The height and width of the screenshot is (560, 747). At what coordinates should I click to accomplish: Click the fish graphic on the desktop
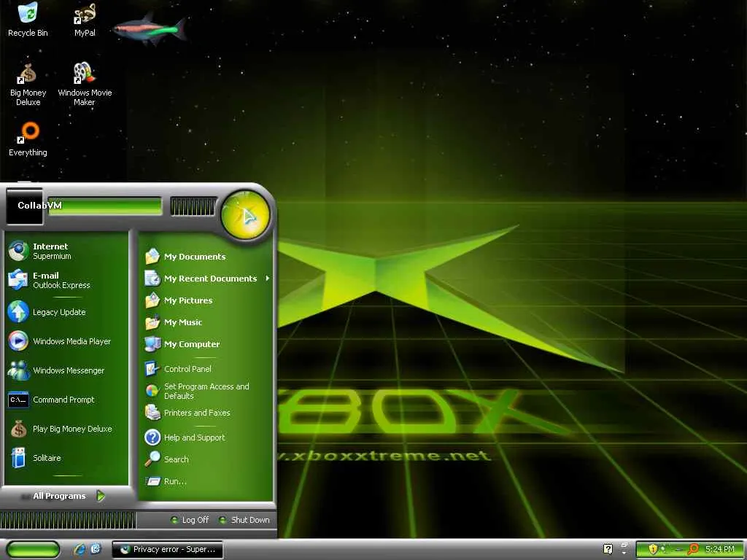click(150, 29)
